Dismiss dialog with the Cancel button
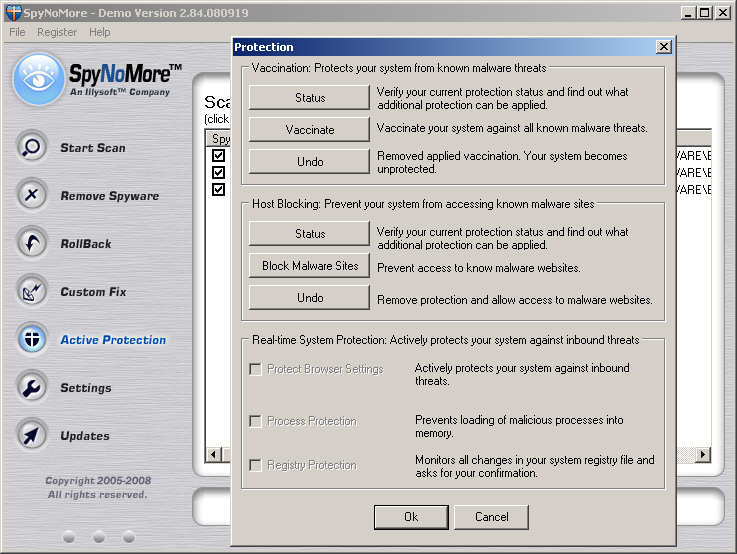Image resolution: width=737 pixels, height=554 pixels. [491, 517]
